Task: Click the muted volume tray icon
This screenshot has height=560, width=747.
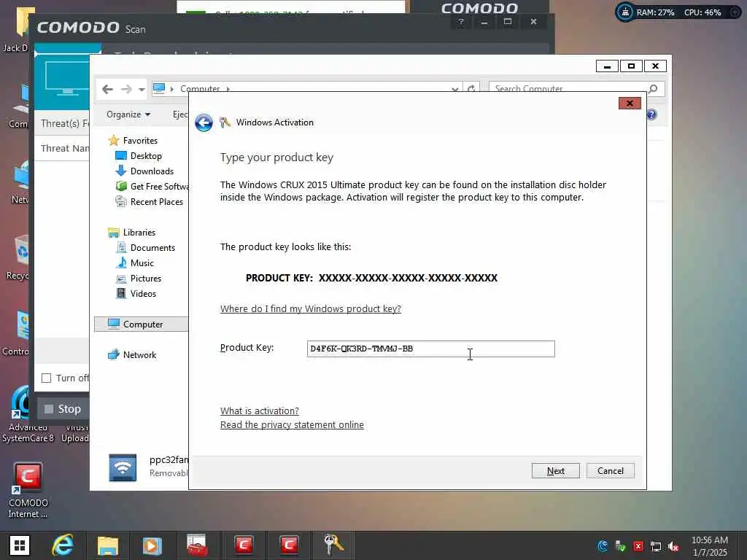Action: pyautogui.click(x=673, y=546)
